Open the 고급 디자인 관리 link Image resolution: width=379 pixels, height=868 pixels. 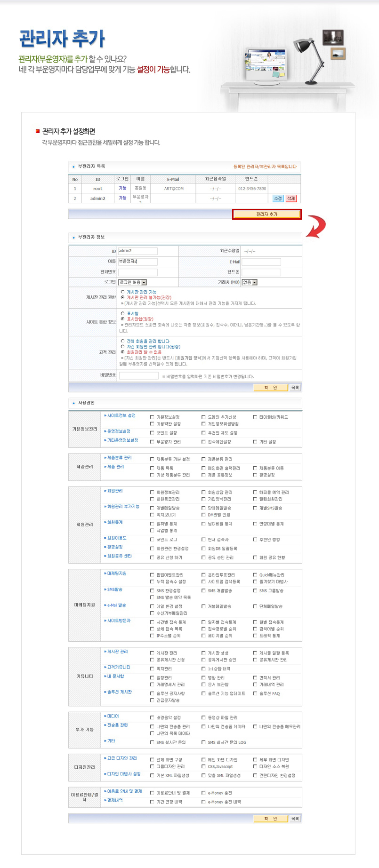click(120, 758)
